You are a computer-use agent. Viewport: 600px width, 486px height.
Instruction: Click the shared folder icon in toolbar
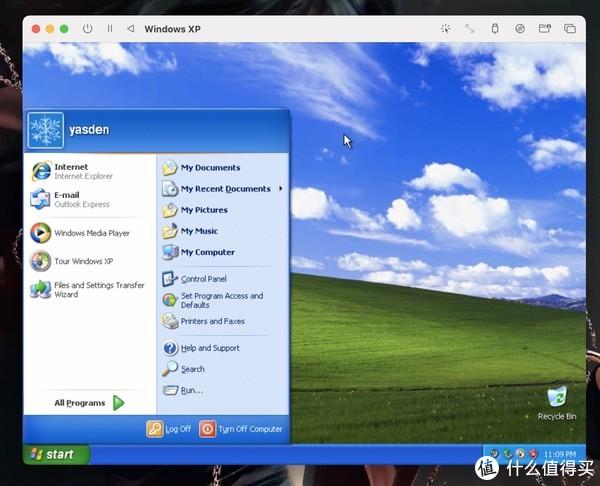coord(545,29)
